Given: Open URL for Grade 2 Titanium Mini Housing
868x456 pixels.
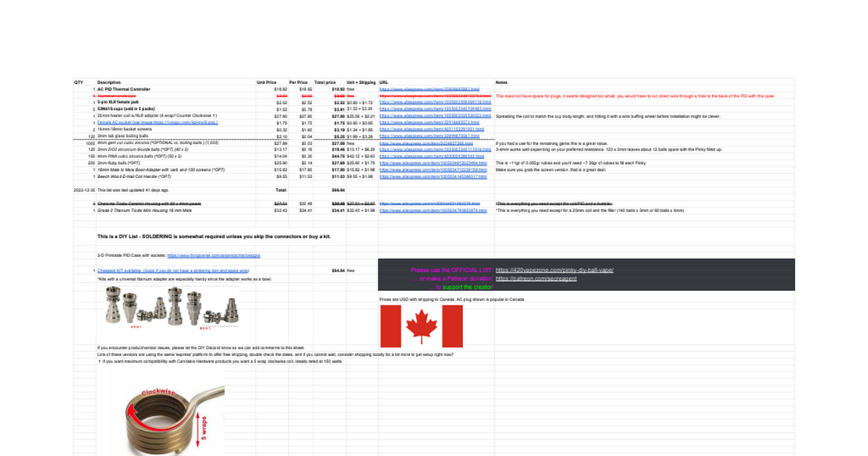Looking at the screenshot, I should tap(435, 210).
